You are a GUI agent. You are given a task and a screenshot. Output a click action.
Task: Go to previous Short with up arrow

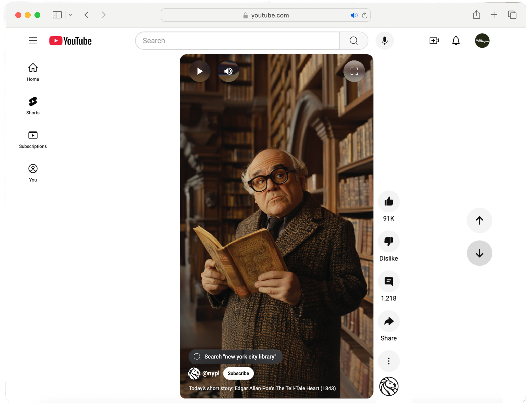[479, 221]
